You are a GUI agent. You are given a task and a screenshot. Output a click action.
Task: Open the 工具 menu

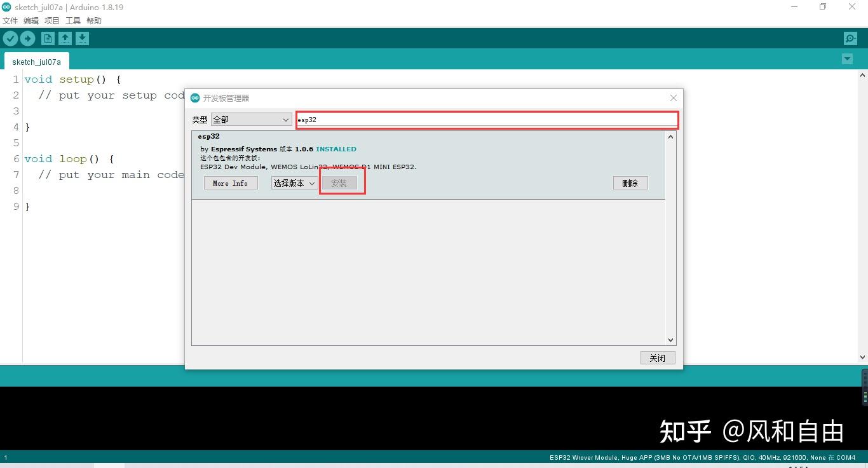(72, 20)
